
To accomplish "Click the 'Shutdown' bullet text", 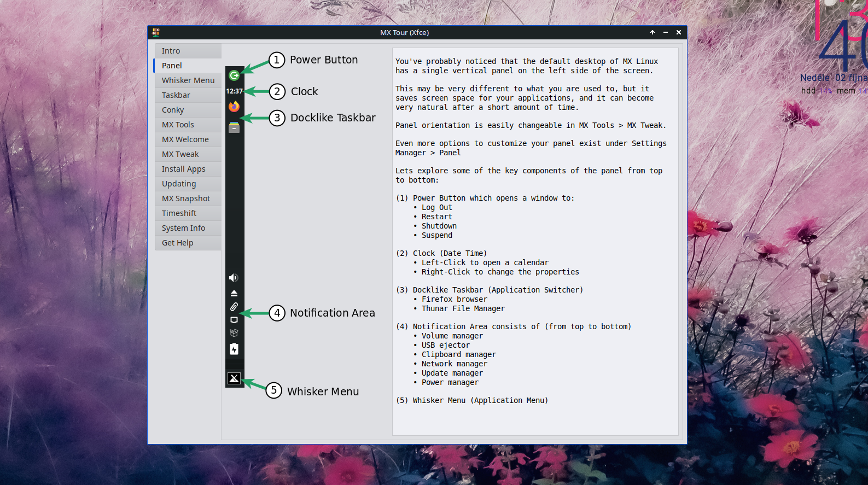I will tap(439, 226).
